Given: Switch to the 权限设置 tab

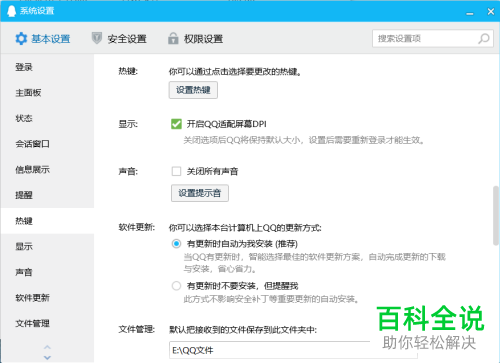Looking at the screenshot, I should [195, 39].
